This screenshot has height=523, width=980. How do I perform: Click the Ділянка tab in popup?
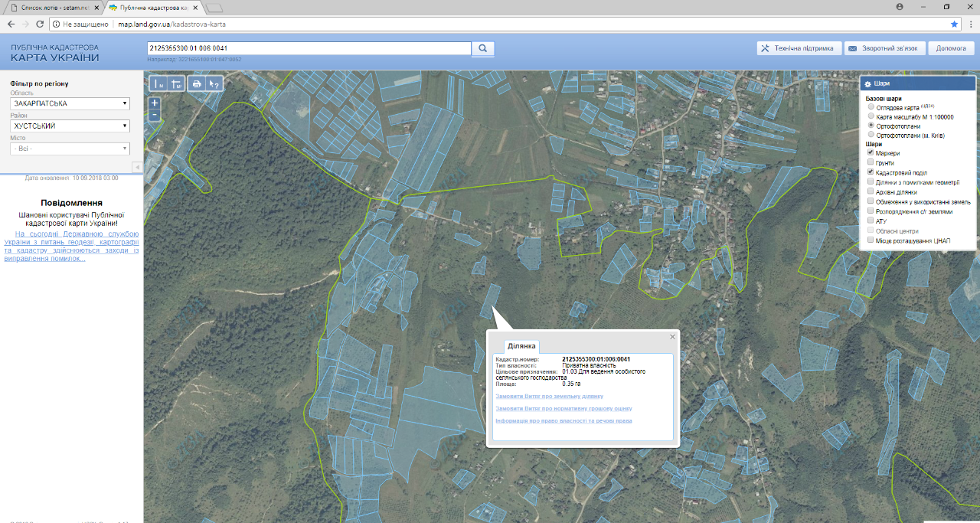tap(521, 346)
